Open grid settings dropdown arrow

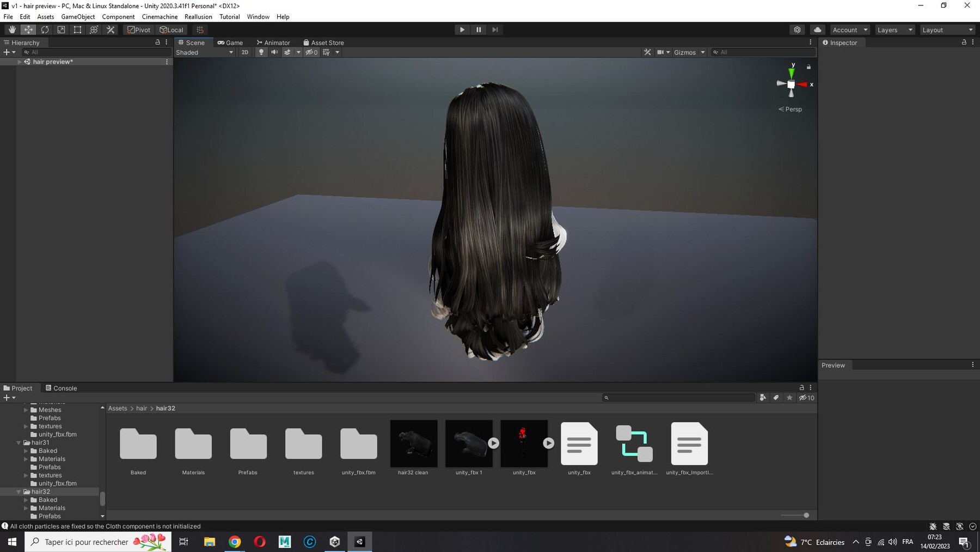pyautogui.click(x=338, y=52)
